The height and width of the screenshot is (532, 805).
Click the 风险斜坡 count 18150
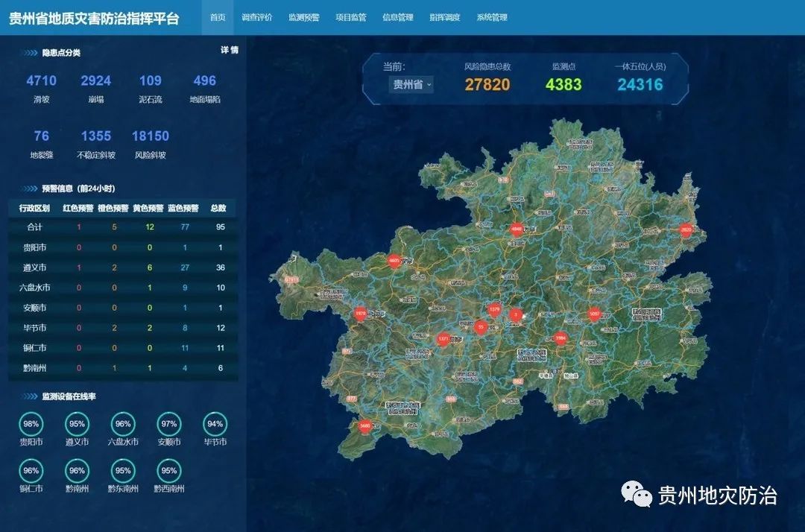(151, 136)
